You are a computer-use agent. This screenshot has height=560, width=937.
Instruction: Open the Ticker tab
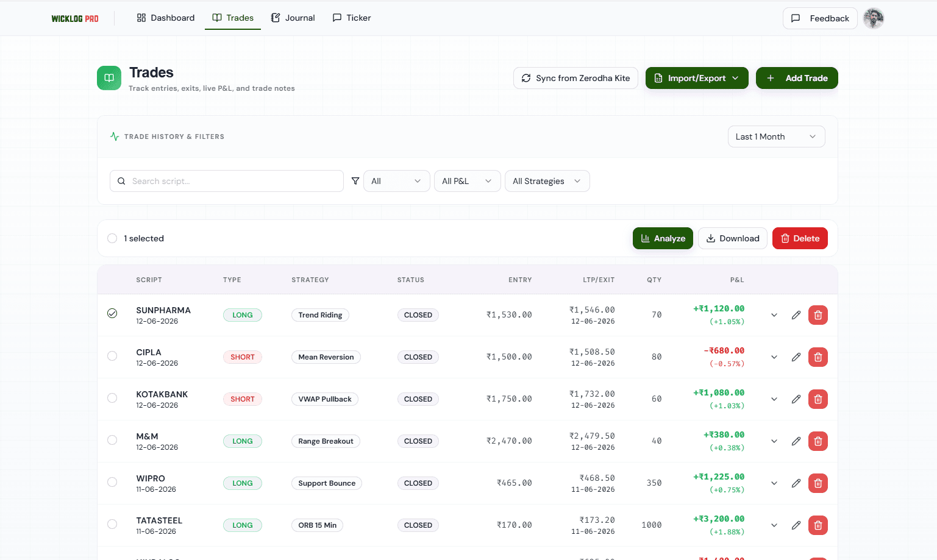[x=352, y=18]
